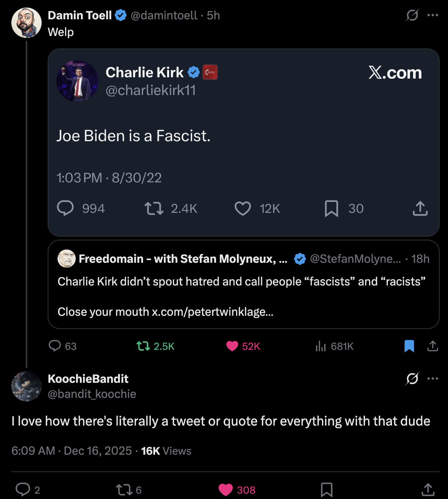This screenshot has height=499, width=448.
Task: Click the reply icon with 63 replies
Action: click(55, 346)
